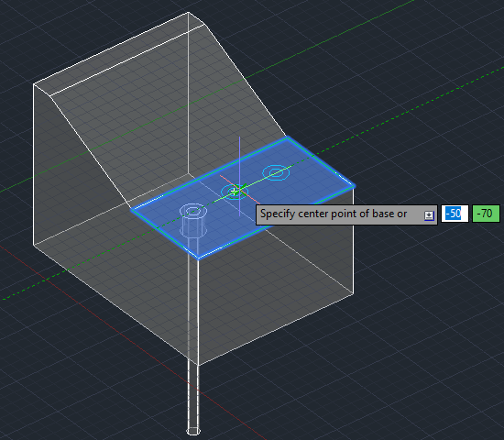Select the top circle of the small cylinder
504x440 pixels.
(x=192, y=211)
